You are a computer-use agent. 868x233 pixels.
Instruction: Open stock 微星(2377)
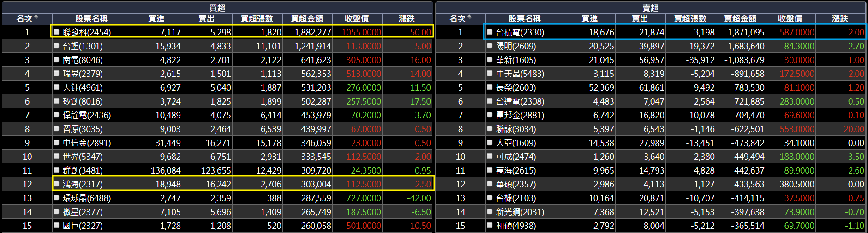83,212
